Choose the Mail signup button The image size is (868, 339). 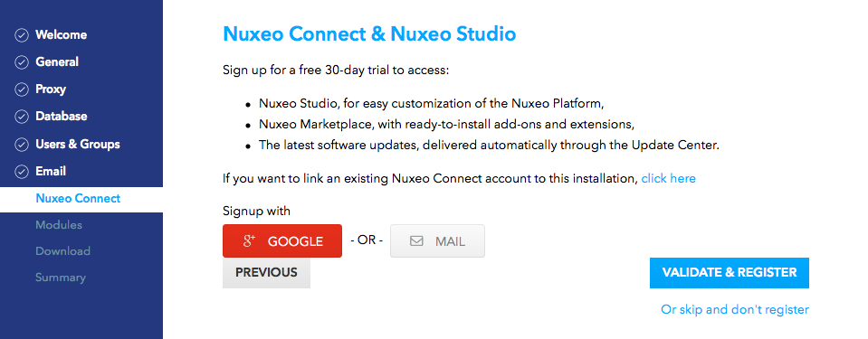[437, 240]
